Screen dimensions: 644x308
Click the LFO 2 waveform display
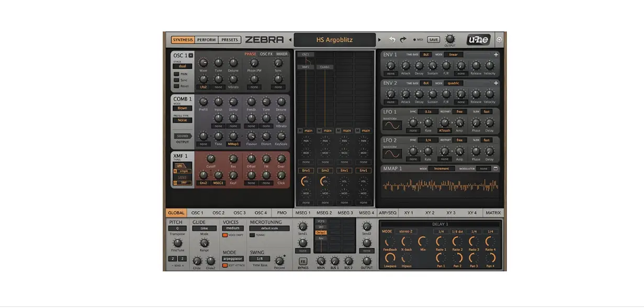[392, 155]
